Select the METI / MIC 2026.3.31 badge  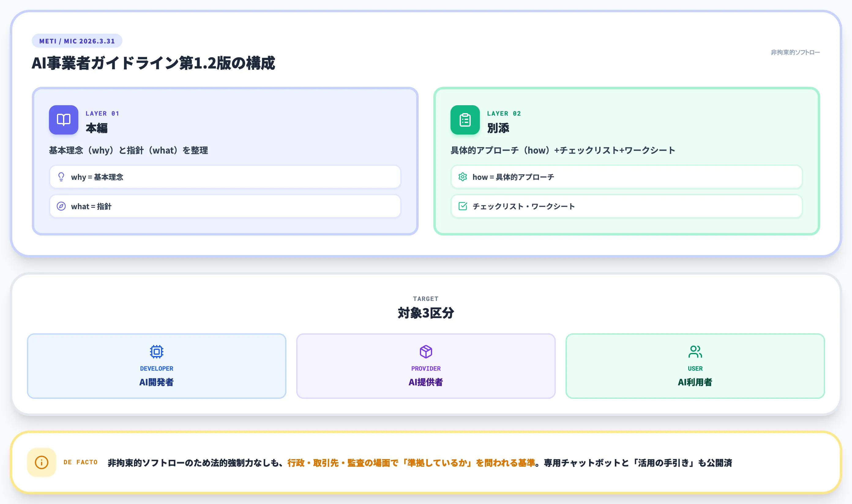tap(77, 41)
